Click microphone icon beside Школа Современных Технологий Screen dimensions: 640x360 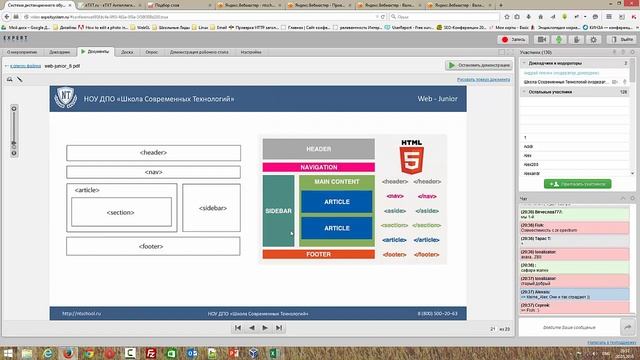pos(624,82)
